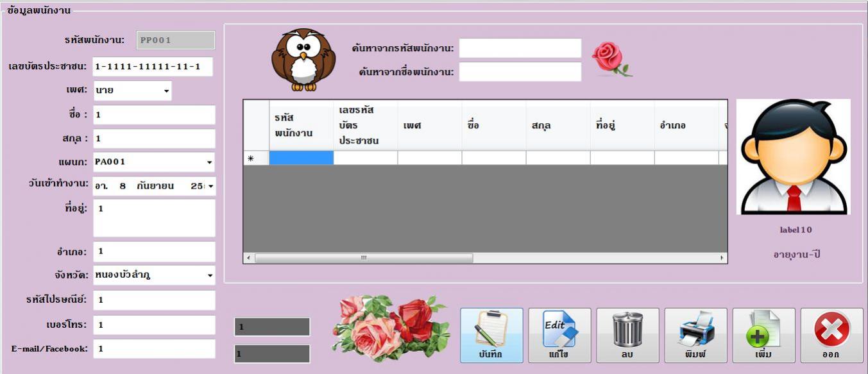Image resolution: width=868 pixels, height=374 pixels.
Task: Click the ชื่อ column header in grid
Action: (493, 125)
